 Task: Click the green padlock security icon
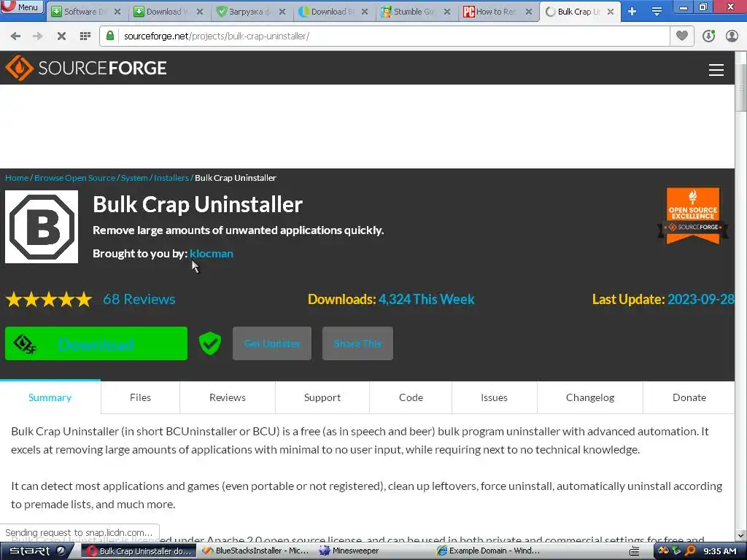point(110,36)
